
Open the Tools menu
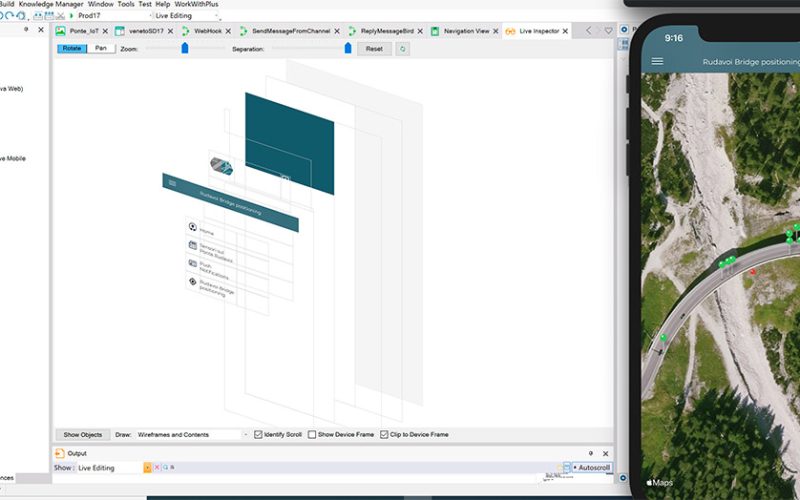tap(126, 4)
